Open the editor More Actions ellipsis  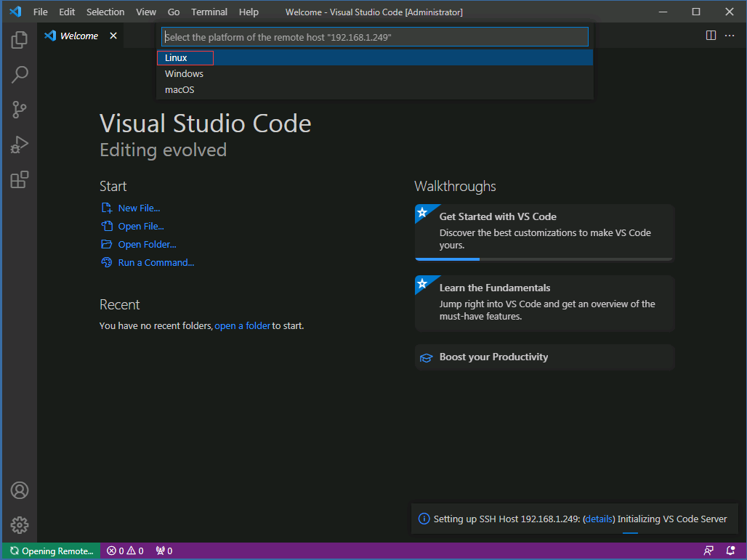[x=730, y=36]
